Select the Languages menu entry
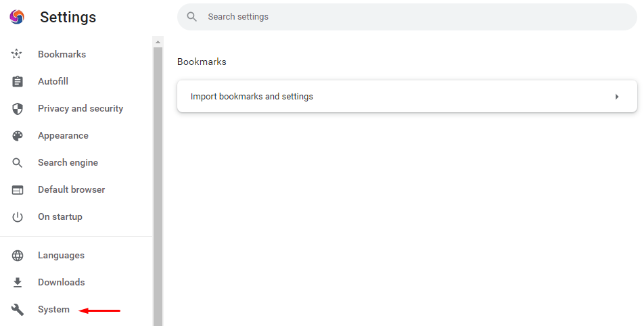This screenshot has width=644, height=326. coord(61,256)
